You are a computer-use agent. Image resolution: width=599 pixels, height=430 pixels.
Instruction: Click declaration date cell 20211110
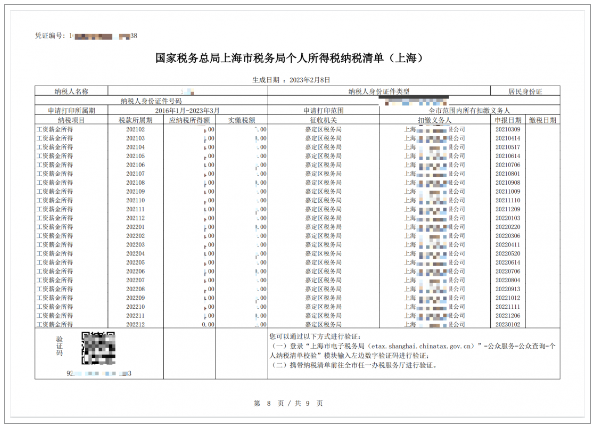pos(508,200)
